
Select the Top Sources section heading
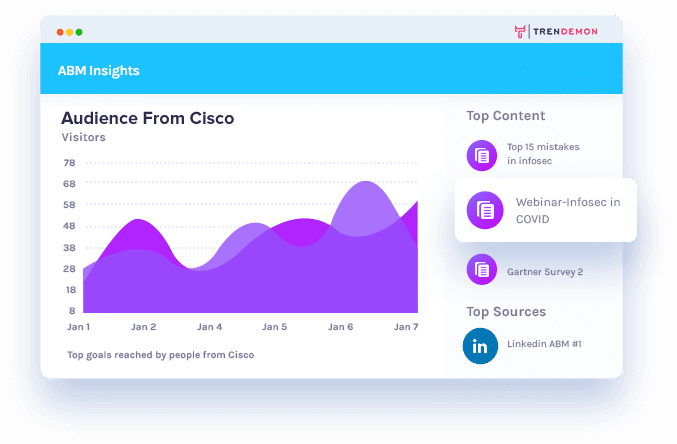506,311
